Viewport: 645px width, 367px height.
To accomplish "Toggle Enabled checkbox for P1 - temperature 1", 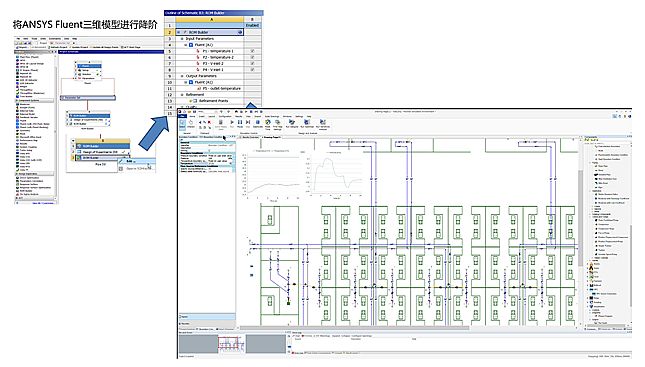I will [x=252, y=51].
